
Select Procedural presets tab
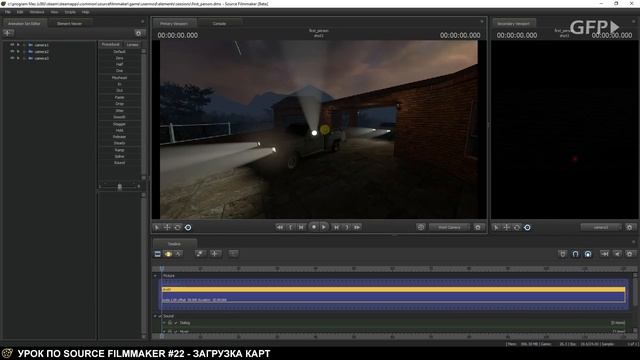[x=110, y=44]
